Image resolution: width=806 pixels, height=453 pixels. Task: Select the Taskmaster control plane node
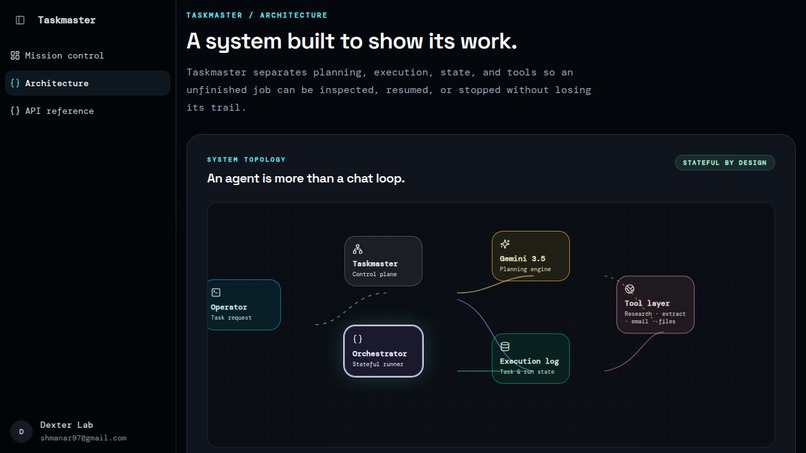383,261
